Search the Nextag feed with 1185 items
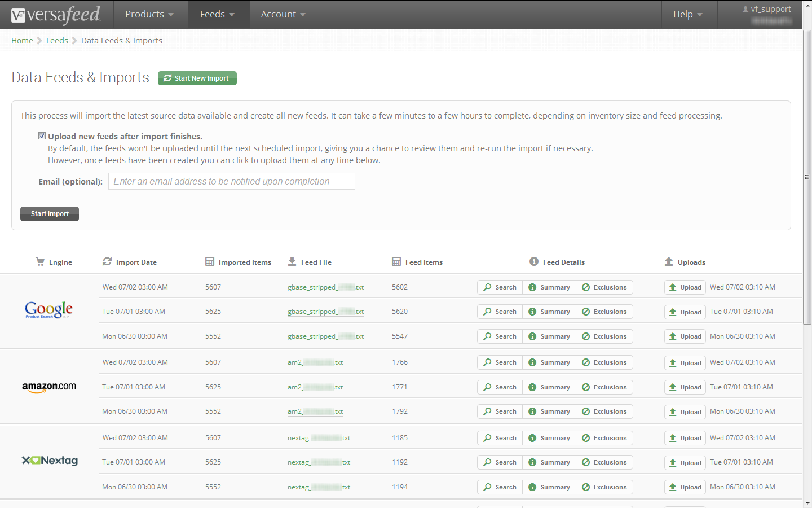The height and width of the screenshot is (508, 812). 500,438
